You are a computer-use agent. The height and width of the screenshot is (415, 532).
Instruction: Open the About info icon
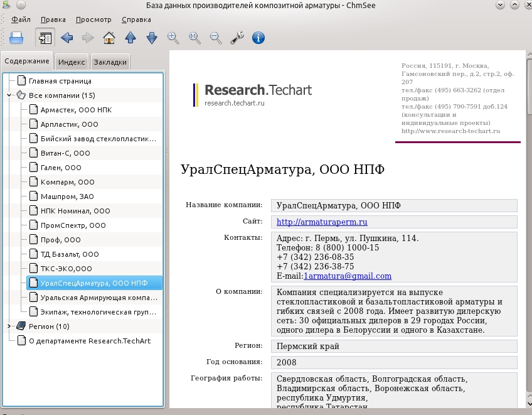(258, 38)
